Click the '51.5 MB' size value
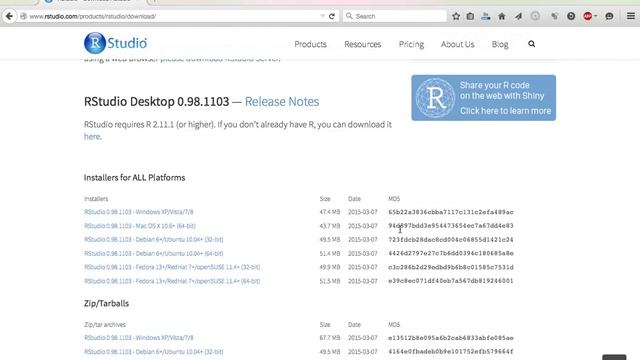Viewport: 640px width, 360px height. (330, 281)
